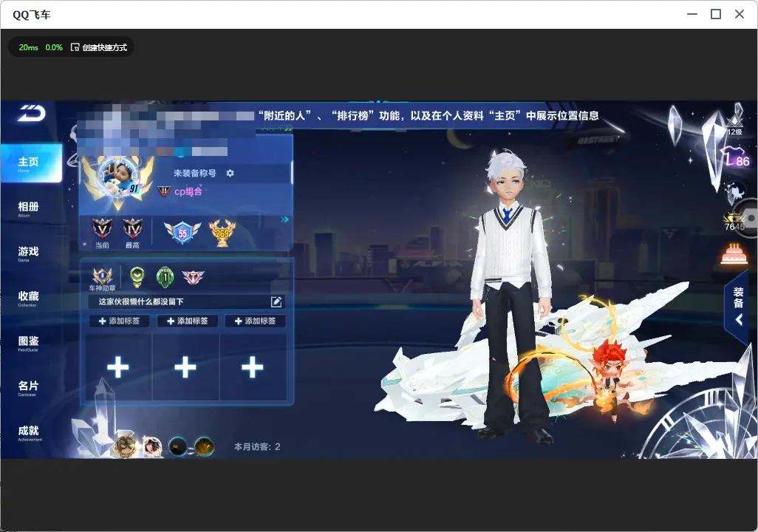Click the white-haired character model
The height and width of the screenshot is (532, 758).
(x=512, y=295)
